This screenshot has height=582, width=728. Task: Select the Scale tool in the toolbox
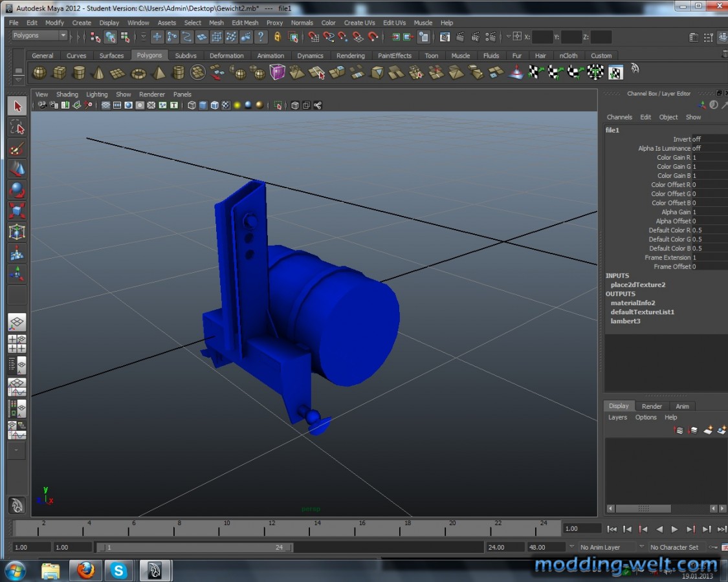(17, 211)
